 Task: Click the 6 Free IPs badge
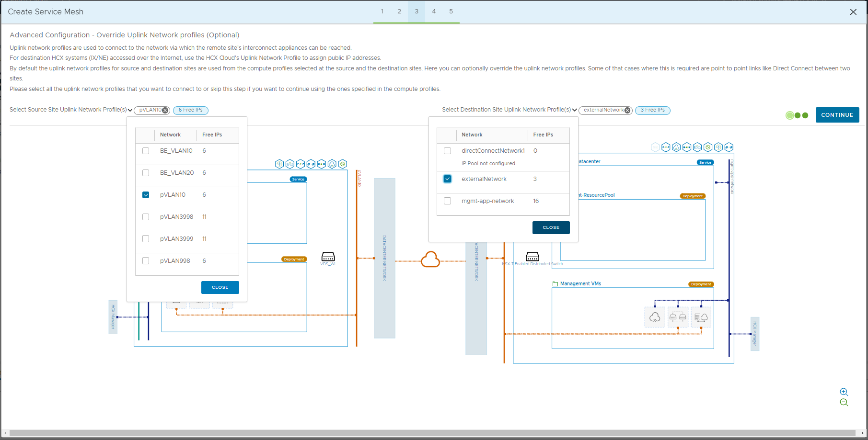click(x=191, y=110)
